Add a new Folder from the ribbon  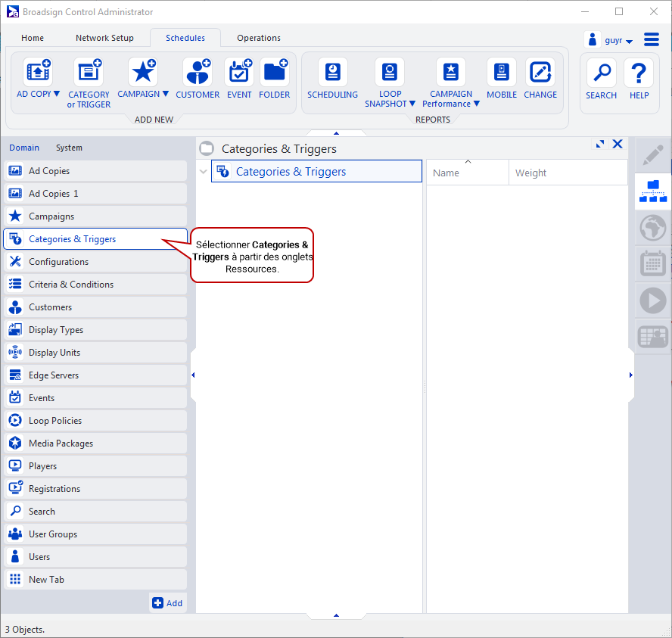274,73
